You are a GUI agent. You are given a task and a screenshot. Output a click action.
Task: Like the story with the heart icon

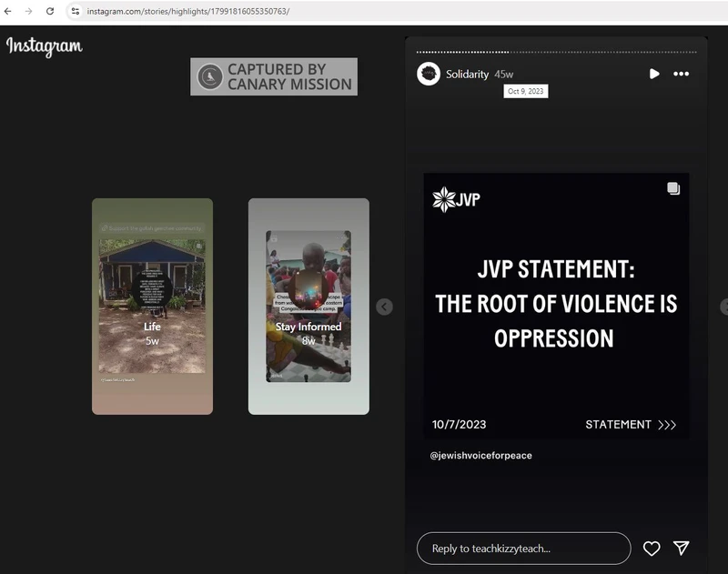coord(652,549)
